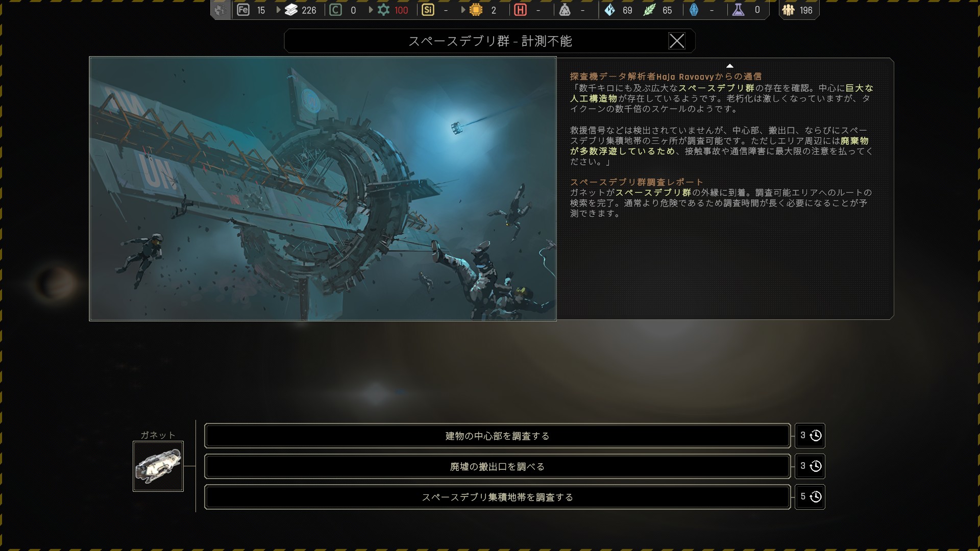Viewport: 980px width, 551px height.
Task: Click the carbon (C) resource icon
Action: pyautogui.click(x=335, y=10)
